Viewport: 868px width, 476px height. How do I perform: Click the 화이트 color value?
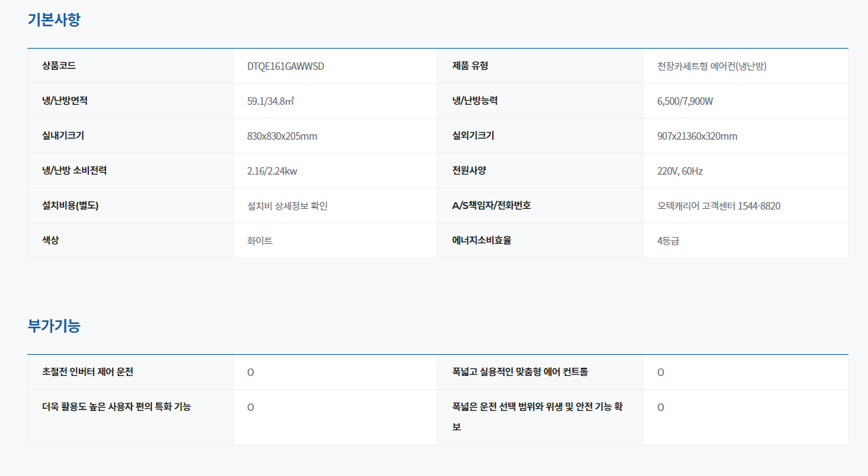(x=259, y=241)
